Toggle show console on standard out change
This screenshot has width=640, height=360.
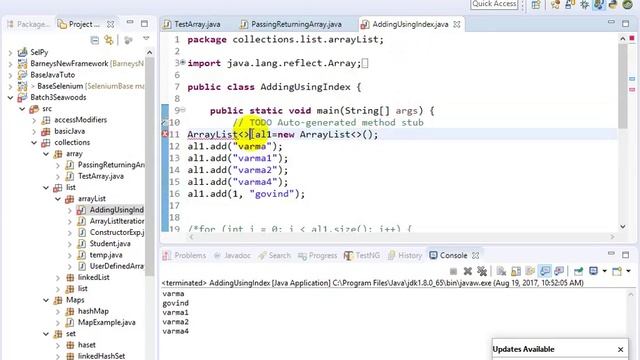(544, 271)
